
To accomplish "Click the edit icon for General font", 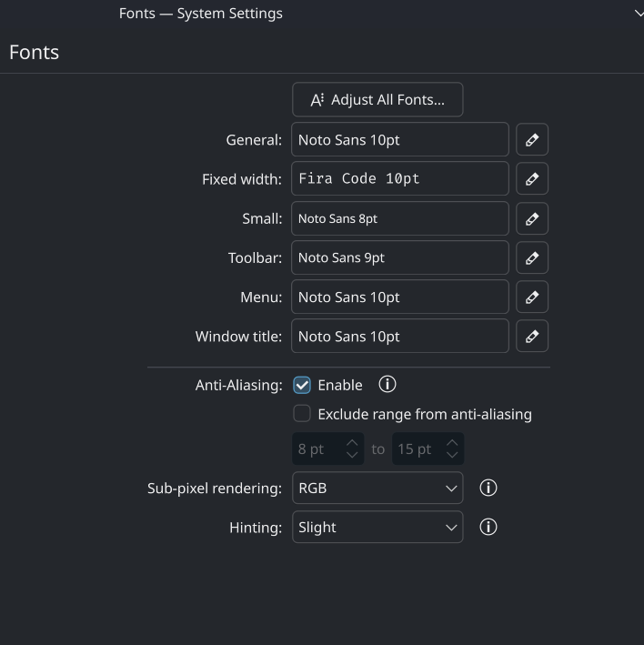I will click(x=532, y=140).
